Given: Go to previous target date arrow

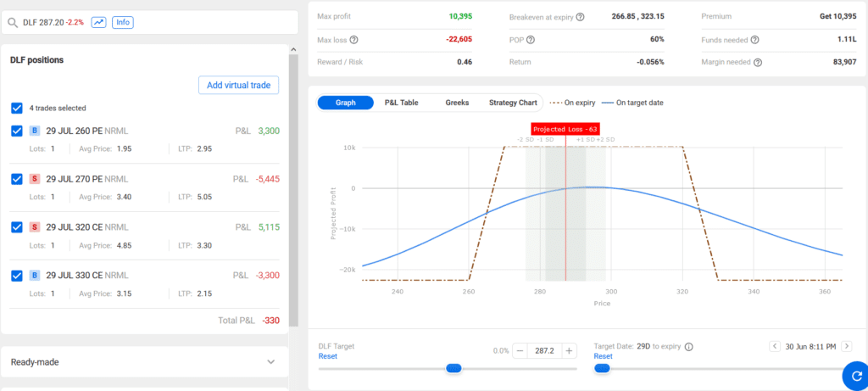Looking at the screenshot, I should pyautogui.click(x=775, y=346).
